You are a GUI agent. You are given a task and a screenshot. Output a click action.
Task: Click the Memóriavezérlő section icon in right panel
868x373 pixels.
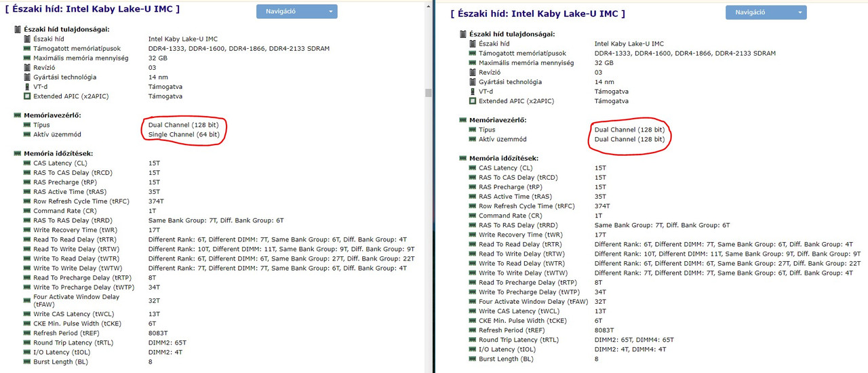[x=463, y=120]
